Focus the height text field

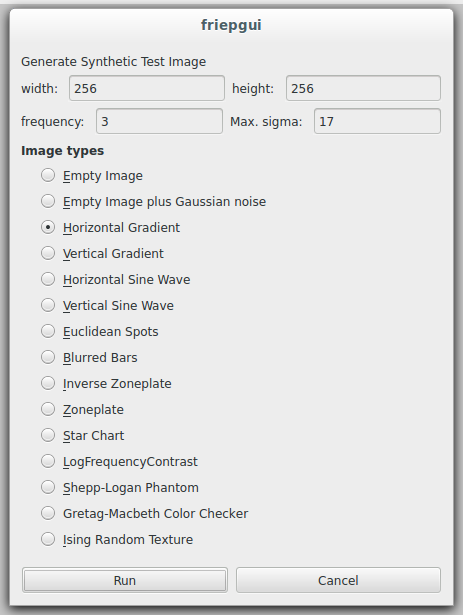point(363,88)
